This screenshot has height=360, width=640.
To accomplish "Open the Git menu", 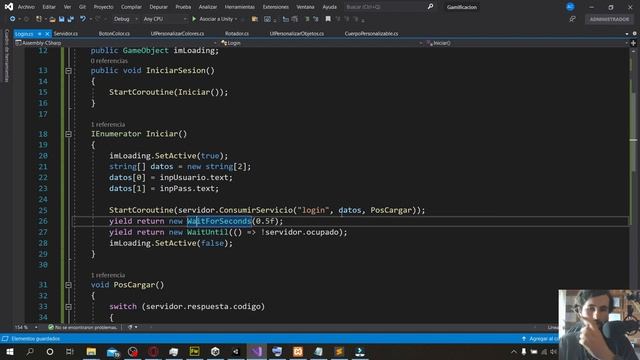I will (x=82, y=7).
